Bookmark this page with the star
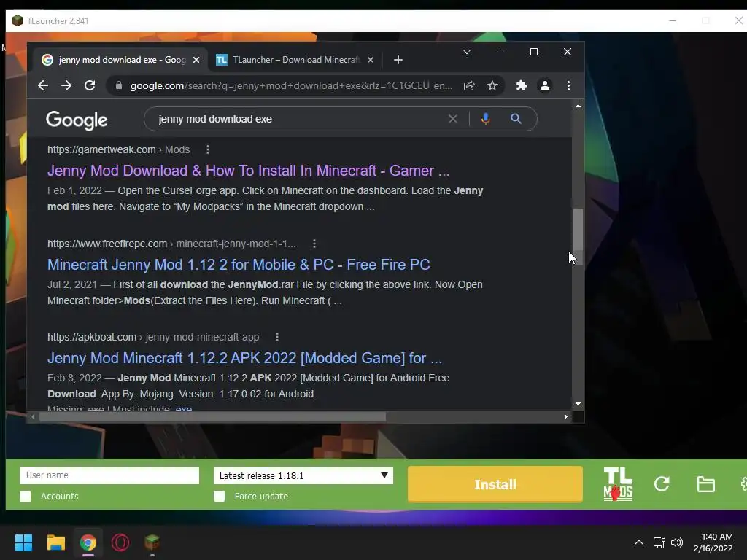This screenshot has width=747, height=560. tap(492, 86)
